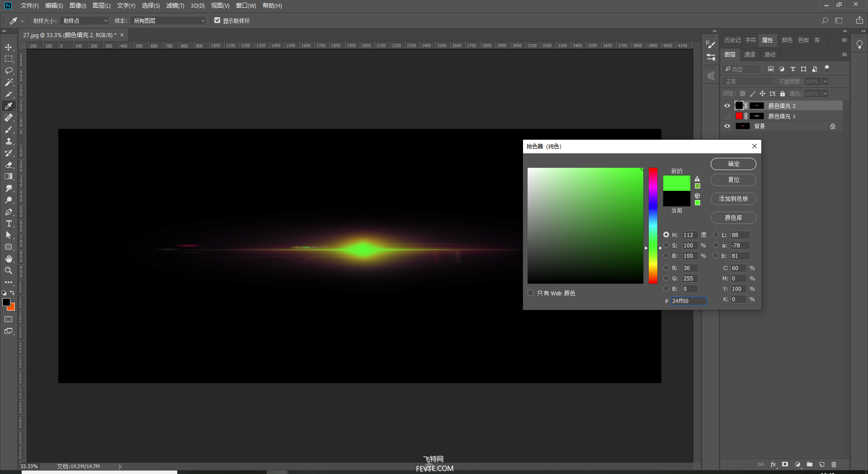Open the 不透明度 opacity dropdown arrow
Viewport: 868px width, 474px height.
tap(826, 81)
